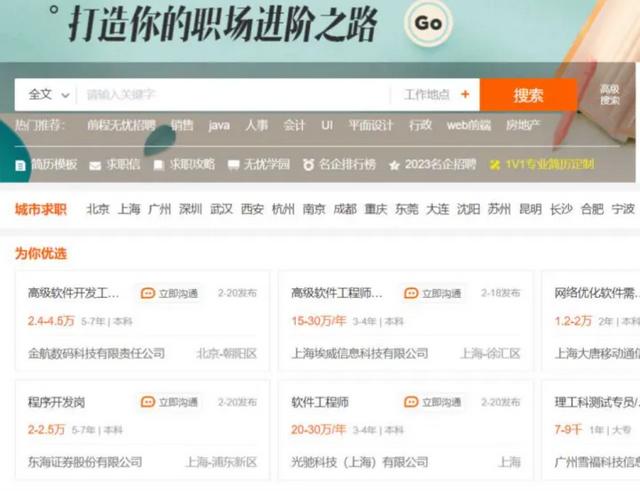
Task: Click 立即沟通 on 高级软件开发工程师 card
Action: pos(169,293)
